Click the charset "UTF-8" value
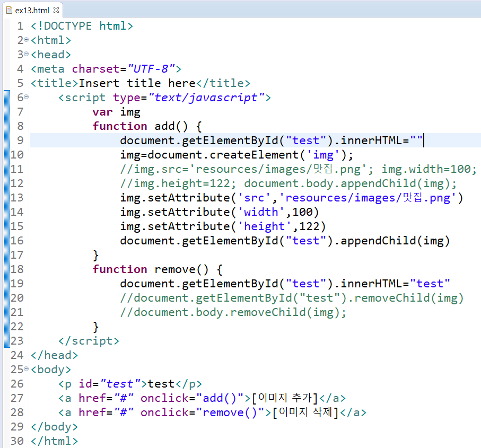481x448 pixels. pos(152,69)
